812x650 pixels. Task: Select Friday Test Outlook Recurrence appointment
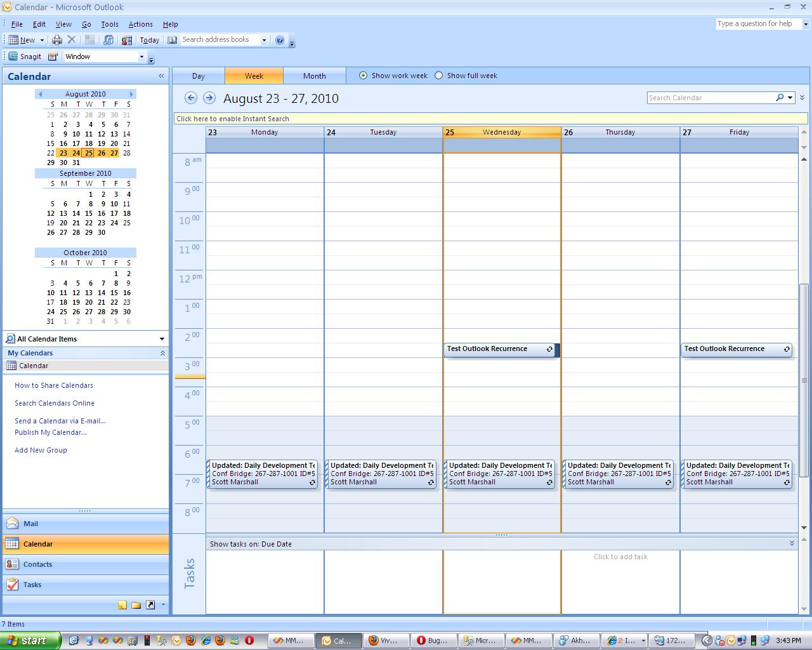click(x=737, y=349)
